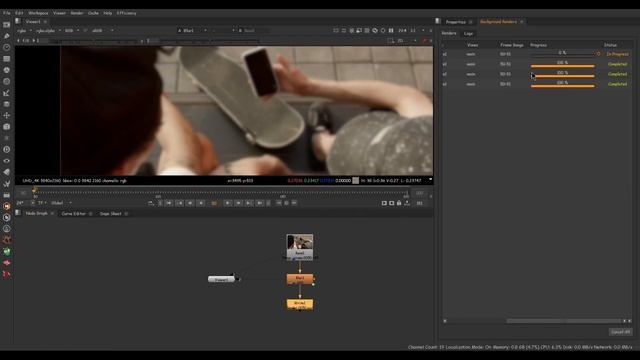Open the Render menu
Viewport: 640px width, 360px height.
click(77, 13)
